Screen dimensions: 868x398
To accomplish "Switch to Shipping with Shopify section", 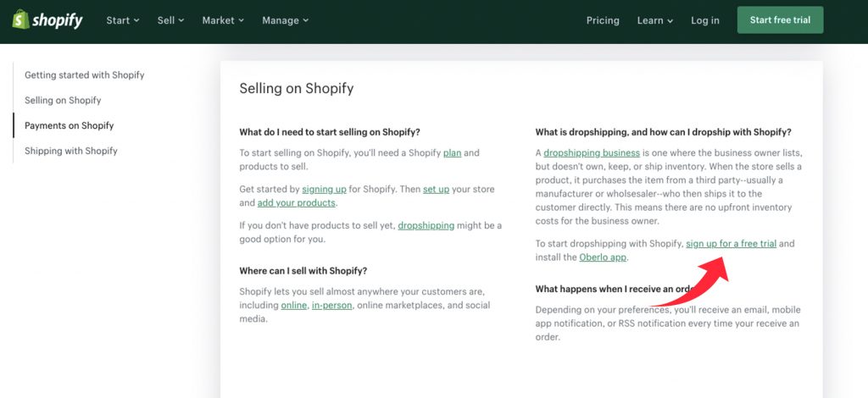I will 71,151.
